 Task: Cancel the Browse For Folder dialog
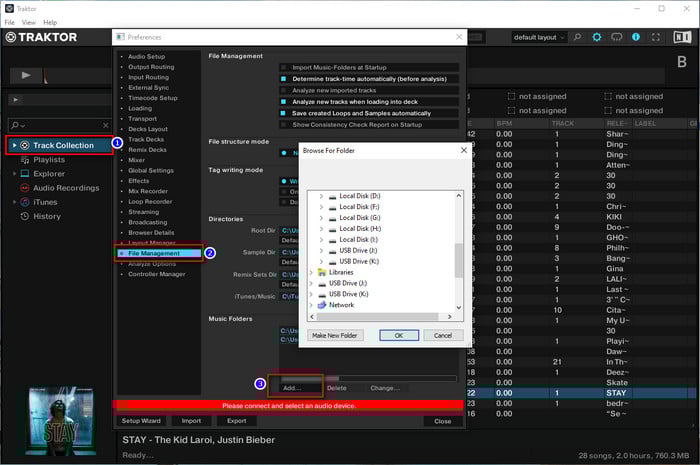point(443,335)
